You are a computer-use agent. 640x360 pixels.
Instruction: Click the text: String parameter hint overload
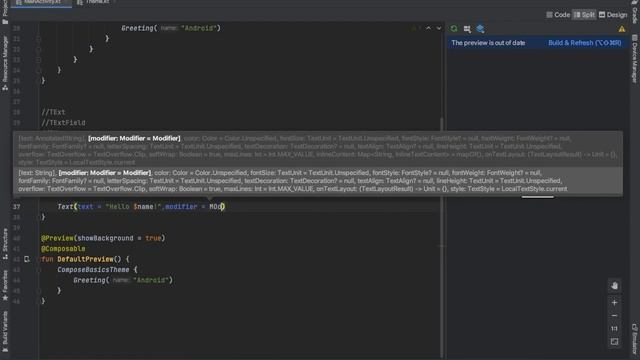coord(318,181)
